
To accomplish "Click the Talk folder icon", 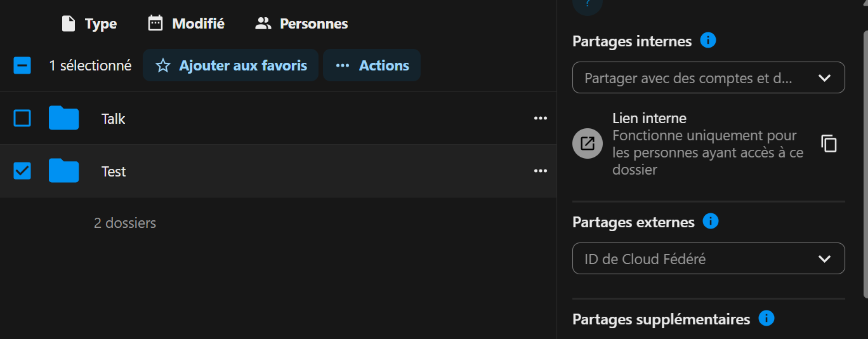I will (63, 119).
